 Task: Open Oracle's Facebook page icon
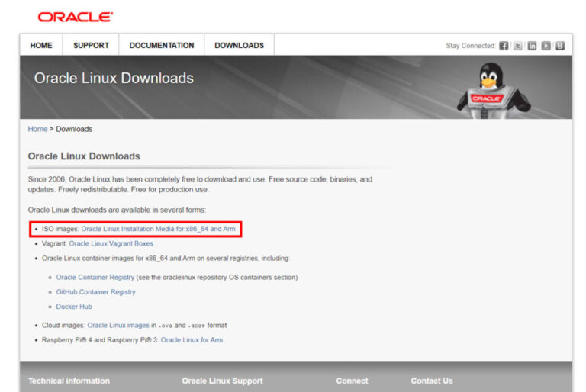pyautogui.click(x=504, y=46)
